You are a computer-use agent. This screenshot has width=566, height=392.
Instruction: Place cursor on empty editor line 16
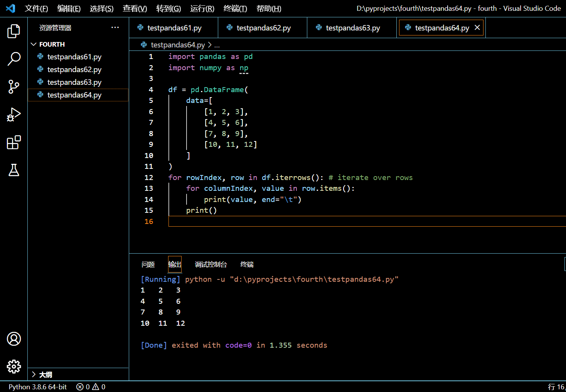[x=366, y=221]
